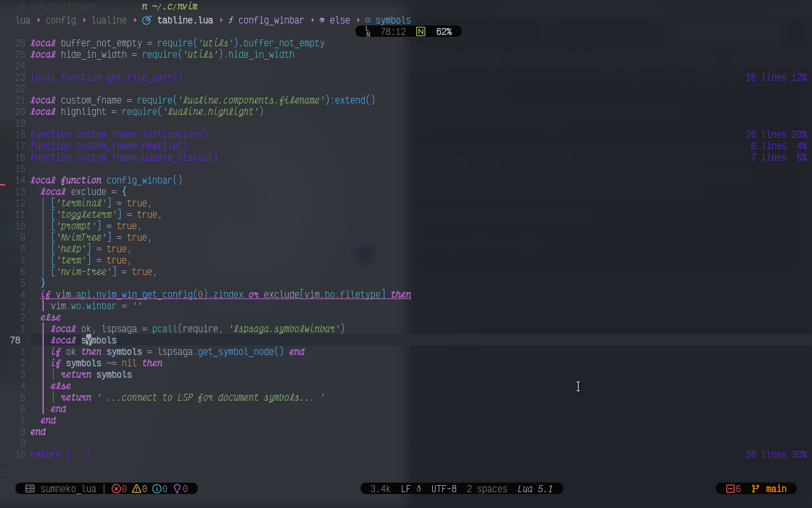Viewport: 812px width, 508px height.
Task: Click the main branch label
Action: click(x=775, y=488)
